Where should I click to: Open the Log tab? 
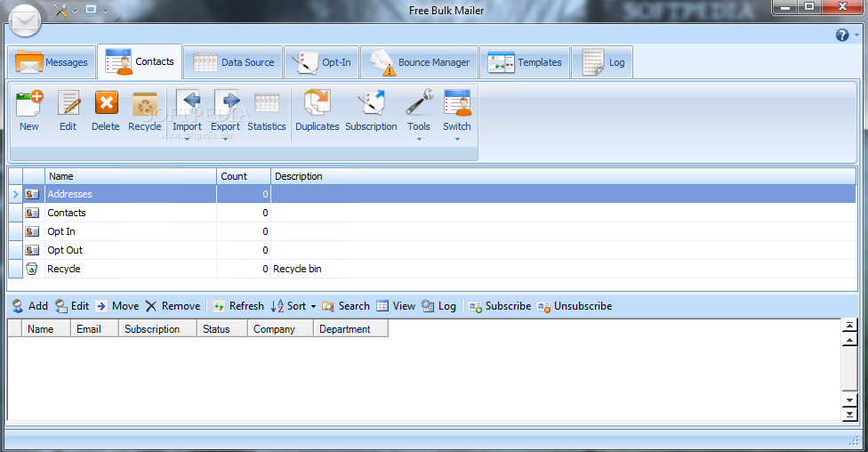click(x=602, y=62)
